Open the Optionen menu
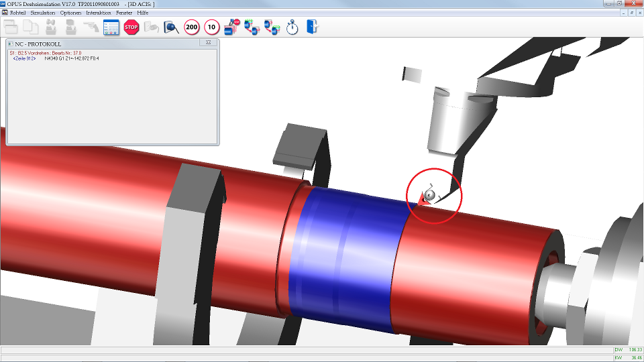 [70, 13]
